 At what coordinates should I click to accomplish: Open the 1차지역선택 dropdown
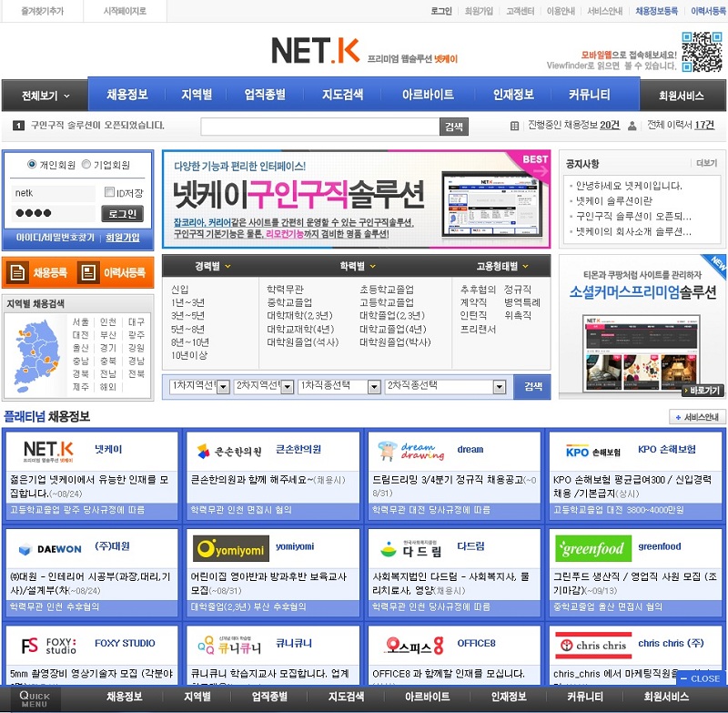pyautogui.click(x=197, y=387)
